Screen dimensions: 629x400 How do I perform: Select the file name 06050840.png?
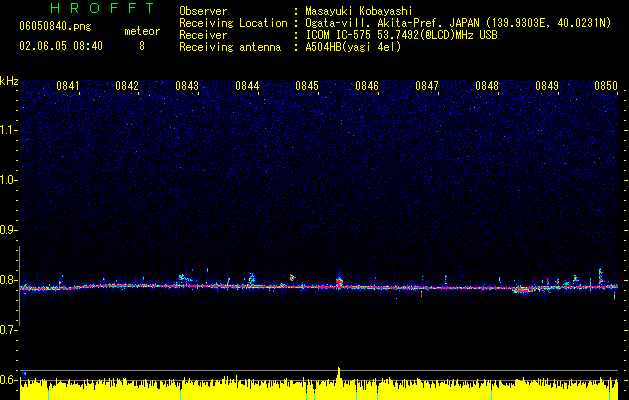point(55,26)
